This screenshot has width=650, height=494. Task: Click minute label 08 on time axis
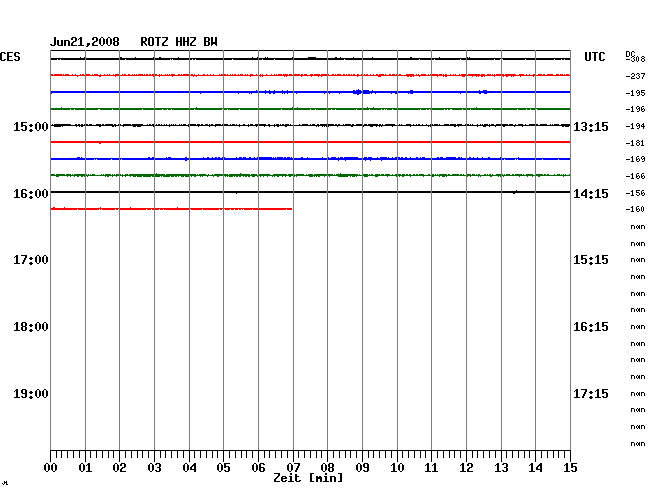pyautogui.click(x=327, y=468)
